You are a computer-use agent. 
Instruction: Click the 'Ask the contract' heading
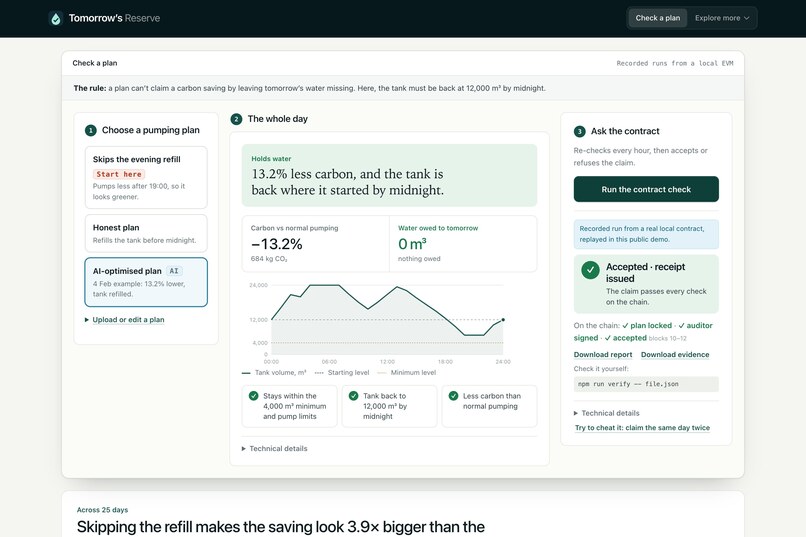tap(625, 131)
